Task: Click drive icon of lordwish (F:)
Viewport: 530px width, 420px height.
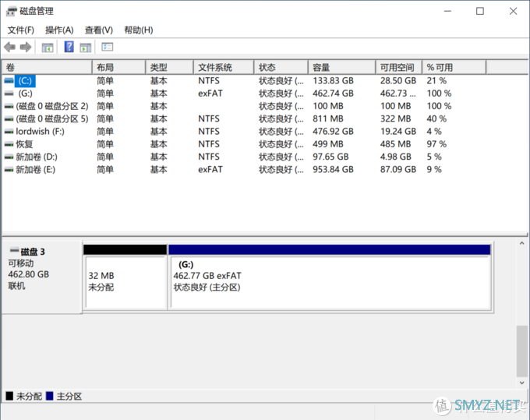Action: tap(9, 132)
